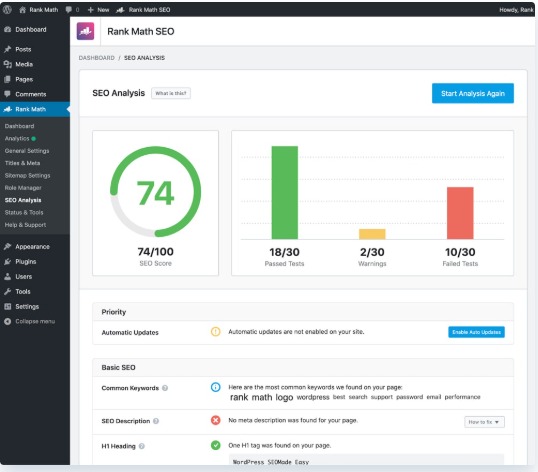The height and width of the screenshot is (472, 538).
Task: Collapse the admin sidebar menu
Action: (30, 321)
